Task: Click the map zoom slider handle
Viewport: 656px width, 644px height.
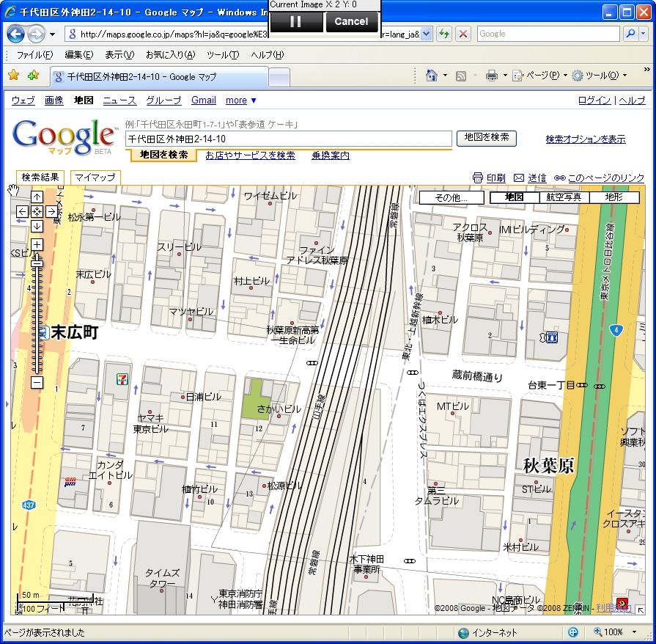Action: click(37, 263)
